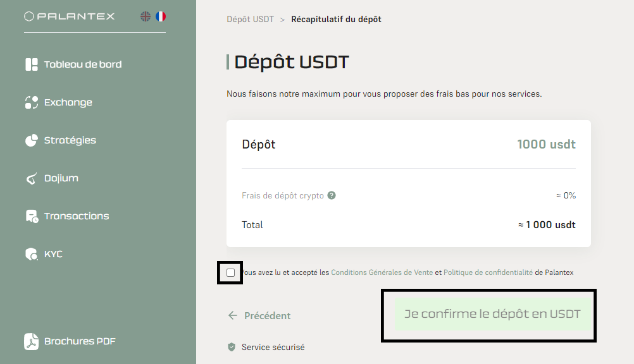Open Tableau de bord menu item
This screenshot has height=364, width=634.
click(73, 64)
